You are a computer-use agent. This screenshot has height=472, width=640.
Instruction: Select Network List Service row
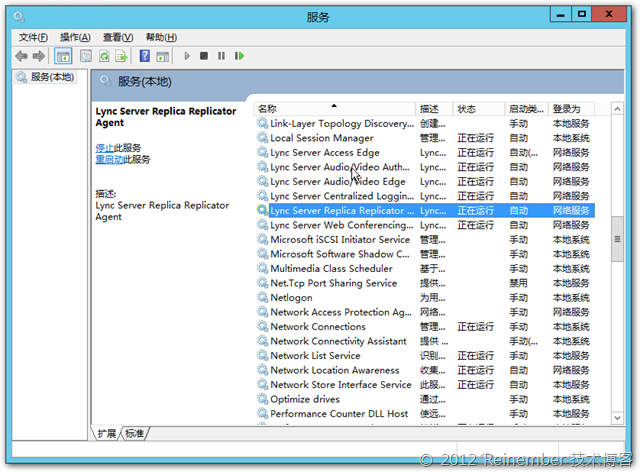(x=425, y=356)
